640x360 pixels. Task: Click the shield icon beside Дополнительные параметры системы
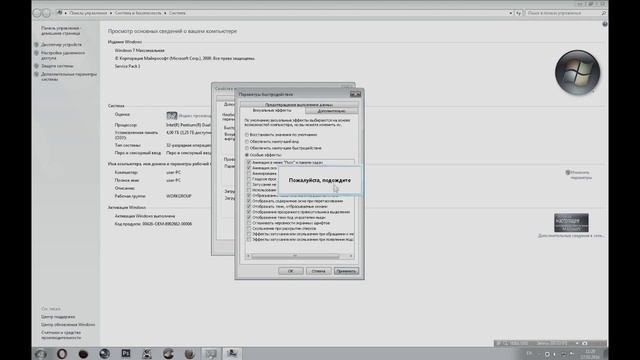(x=36, y=74)
